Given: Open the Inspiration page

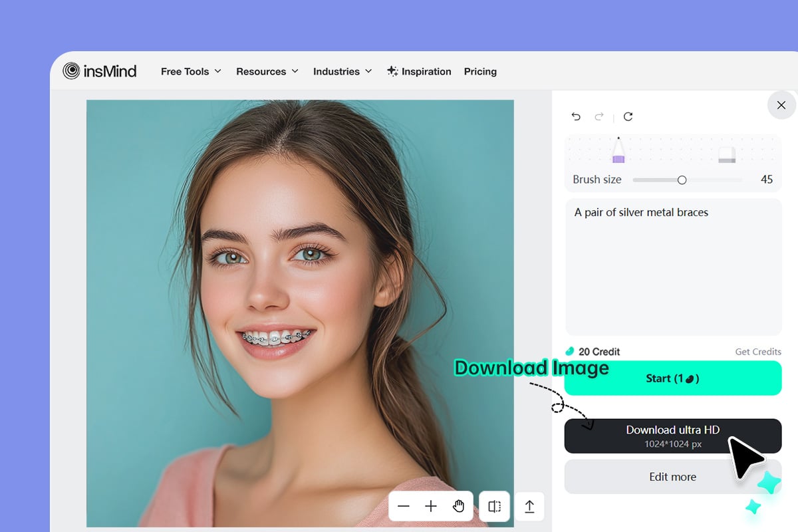Looking at the screenshot, I should click(419, 71).
